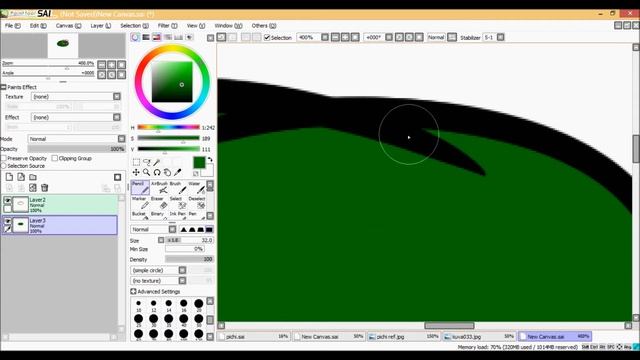Show the HSV slider panel icon
This screenshot has width=640, height=360.
[157, 37]
